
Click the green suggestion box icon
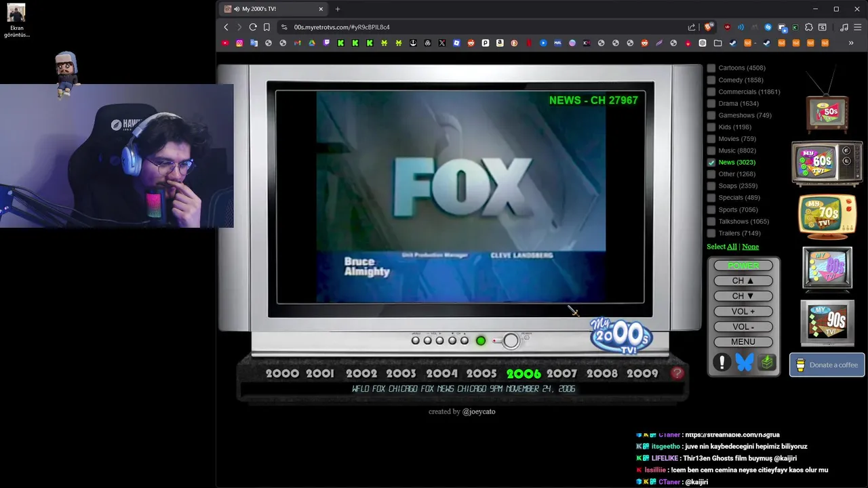[x=767, y=363]
